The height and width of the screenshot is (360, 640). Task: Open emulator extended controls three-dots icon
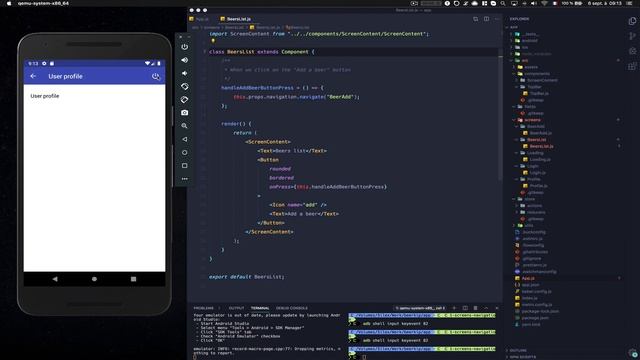tap(184, 179)
